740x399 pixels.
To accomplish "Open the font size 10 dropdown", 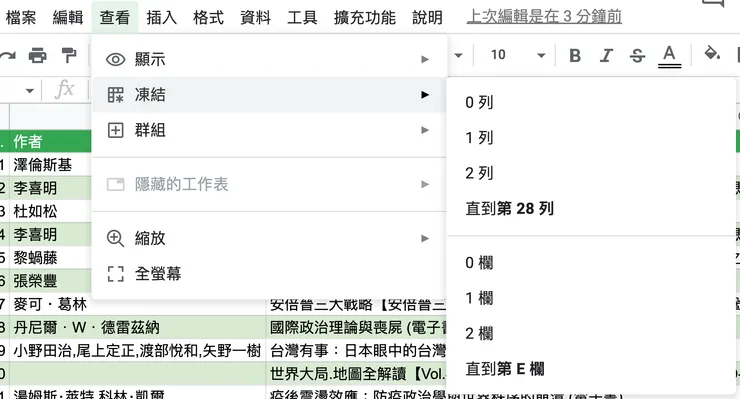I will (x=518, y=55).
